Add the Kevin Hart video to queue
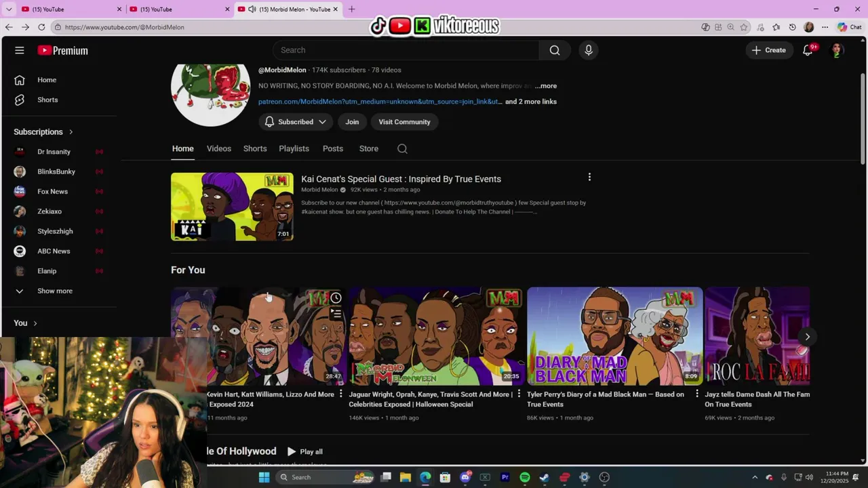This screenshot has height=488, width=868. [336, 313]
